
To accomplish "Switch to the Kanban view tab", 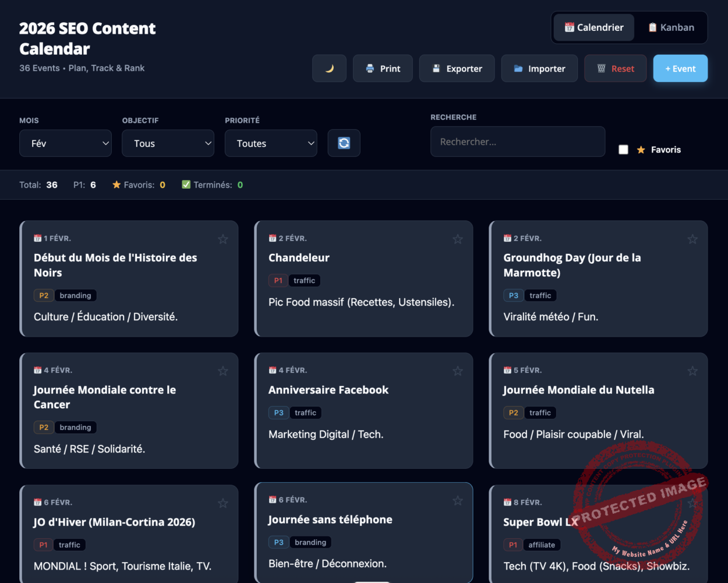I will tap(670, 27).
